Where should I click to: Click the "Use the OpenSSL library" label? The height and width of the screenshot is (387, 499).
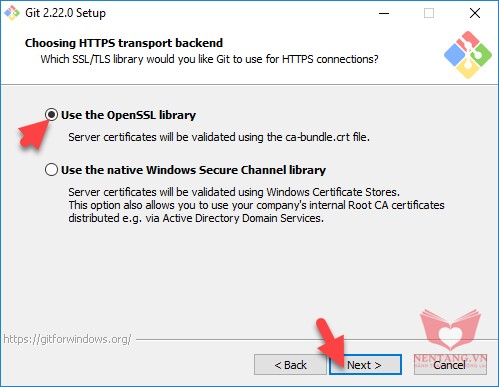pyautogui.click(x=128, y=115)
